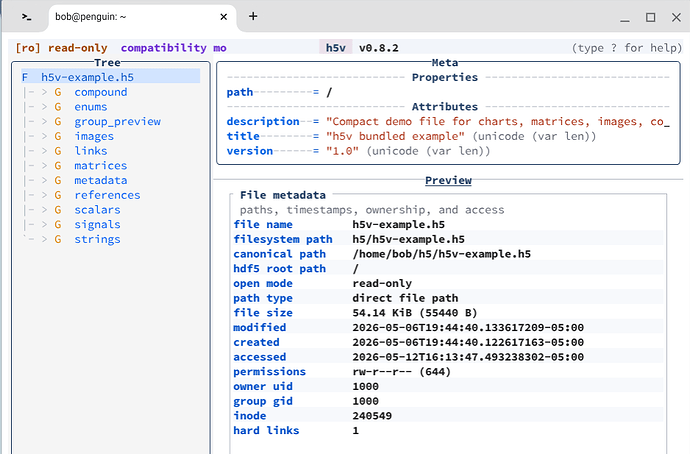
Task: Click the G icon beside matrices
Action: click(x=58, y=165)
